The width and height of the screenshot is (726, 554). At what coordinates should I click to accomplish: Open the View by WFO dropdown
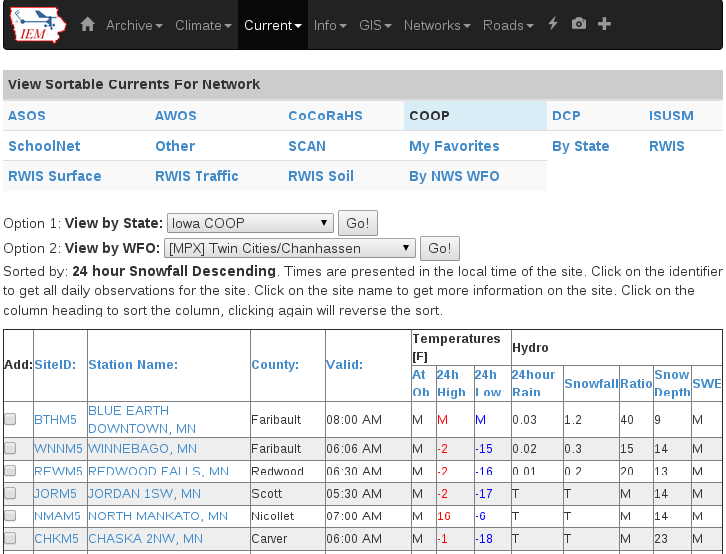point(289,248)
